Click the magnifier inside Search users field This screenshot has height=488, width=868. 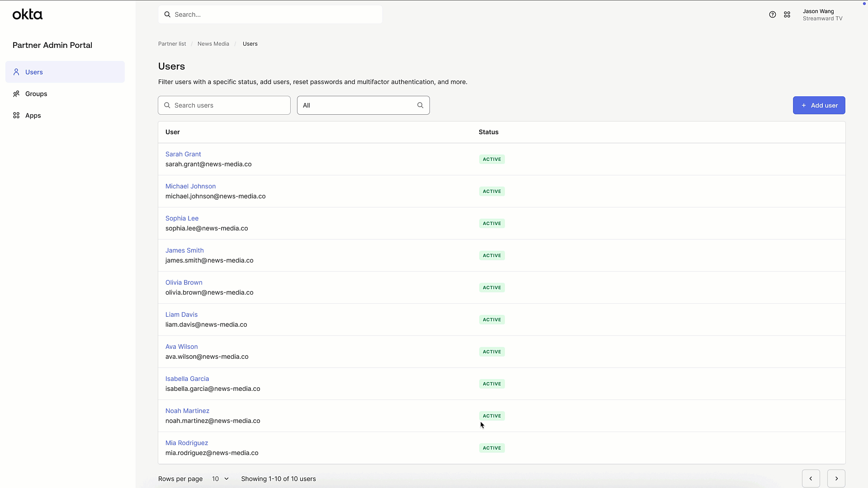tap(167, 105)
